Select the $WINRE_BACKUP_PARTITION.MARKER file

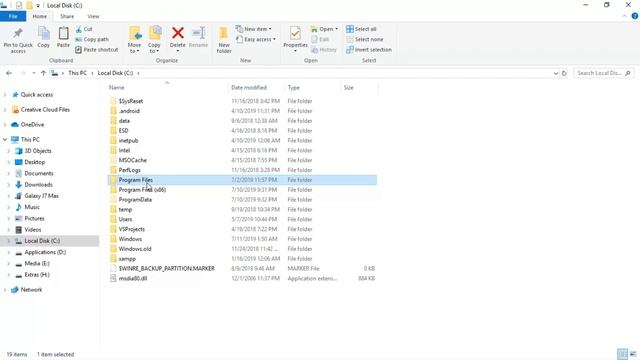(242, 269)
